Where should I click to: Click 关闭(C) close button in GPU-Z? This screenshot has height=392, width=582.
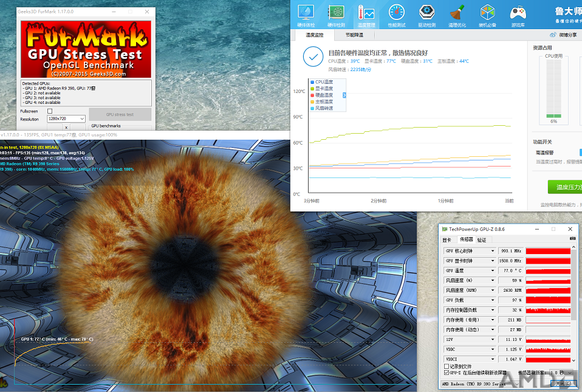[563, 383]
